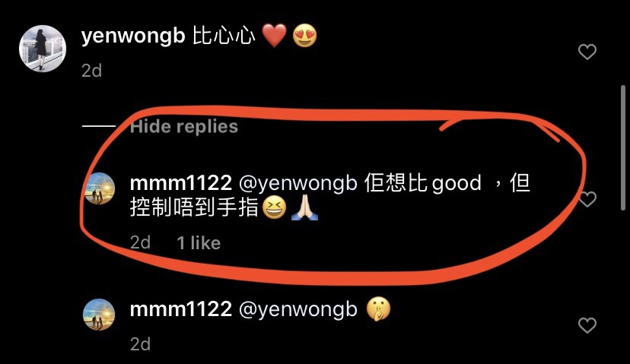The width and height of the screenshot is (630, 364).
Task: Open yenwongb's profile picture
Action: 42,49
